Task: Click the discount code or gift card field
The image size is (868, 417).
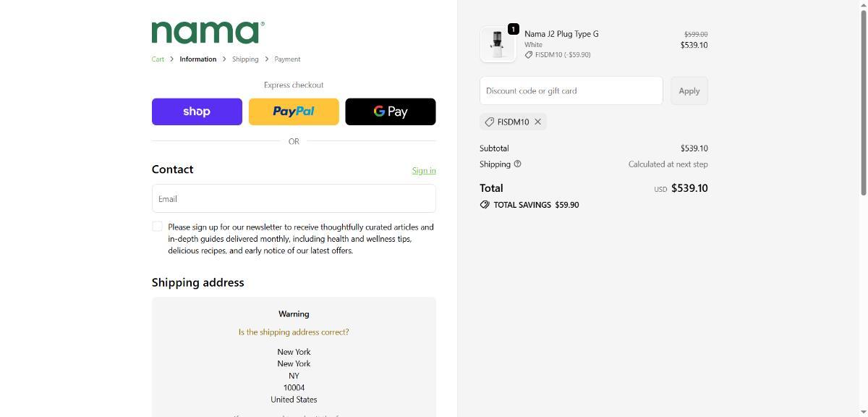Action: point(571,90)
